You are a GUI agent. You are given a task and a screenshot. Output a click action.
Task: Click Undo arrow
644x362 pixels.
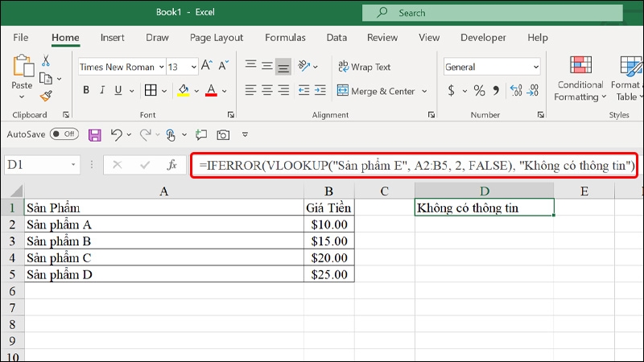click(x=116, y=134)
